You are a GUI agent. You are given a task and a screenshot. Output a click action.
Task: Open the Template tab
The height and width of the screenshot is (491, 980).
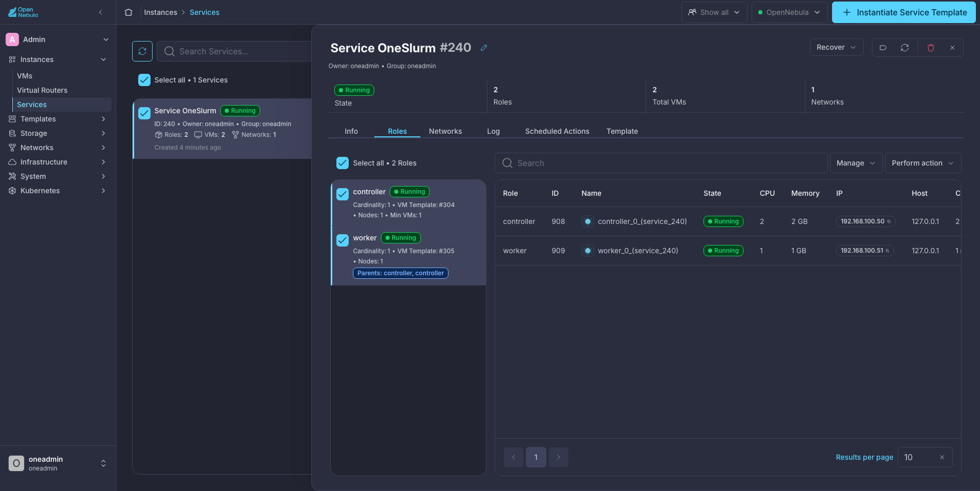(622, 131)
